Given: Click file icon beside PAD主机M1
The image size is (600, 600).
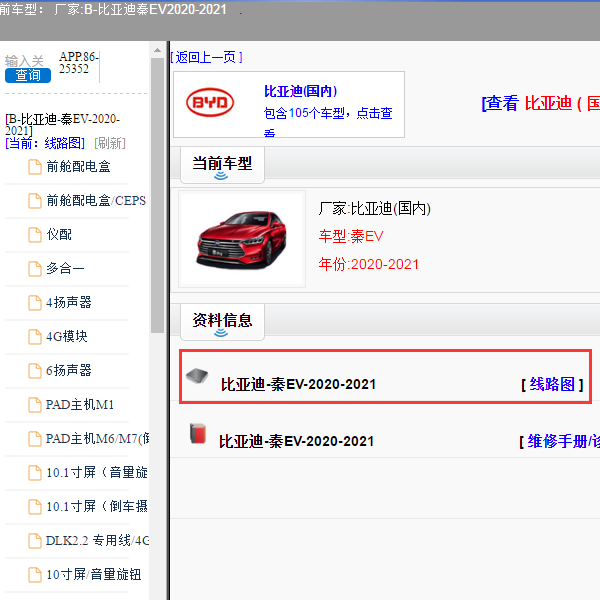Looking at the screenshot, I should point(35,406).
